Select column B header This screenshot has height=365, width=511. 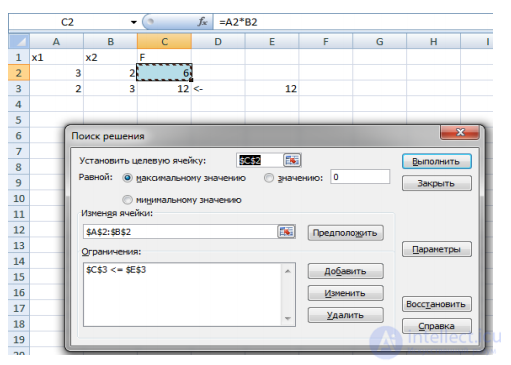coord(110,41)
